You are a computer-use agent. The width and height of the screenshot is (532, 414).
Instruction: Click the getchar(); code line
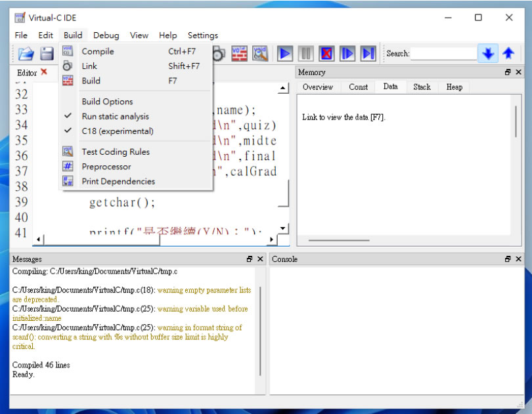tap(122, 203)
